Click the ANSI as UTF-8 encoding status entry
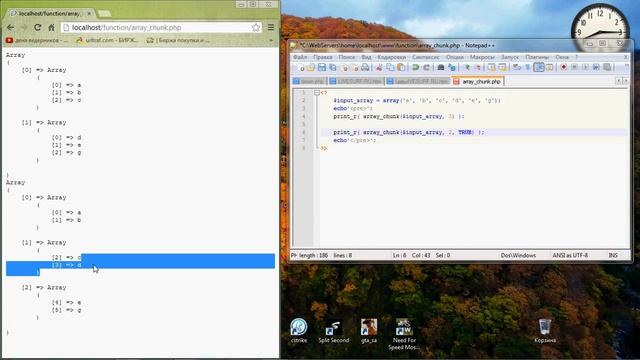Viewport: 640px width, 360px height. point(570,255)
